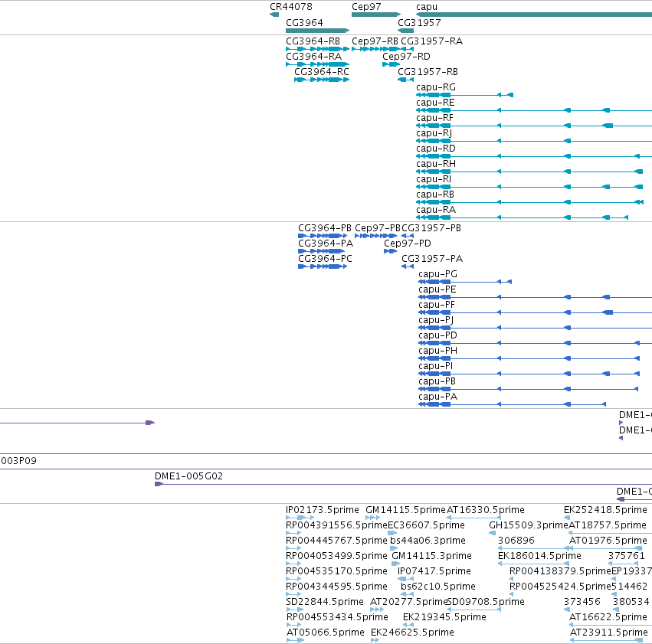The image size is (652, 644).
Task: Open the EK219345.5prime EST
Action: pyautogui.click(x=408, y=625)
